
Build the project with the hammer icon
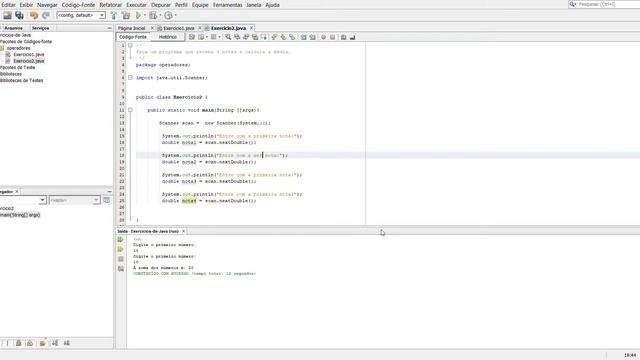[x=114, y=16]
